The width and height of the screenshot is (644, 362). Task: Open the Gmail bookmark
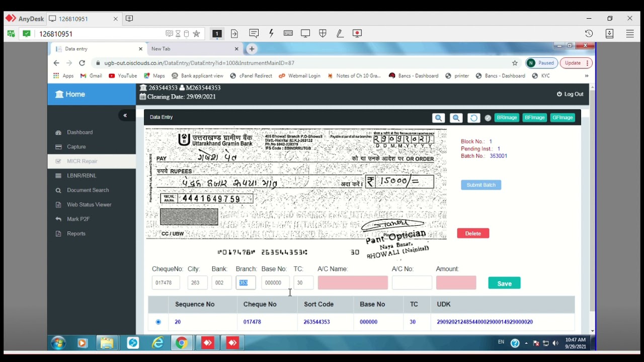point(91,76)
